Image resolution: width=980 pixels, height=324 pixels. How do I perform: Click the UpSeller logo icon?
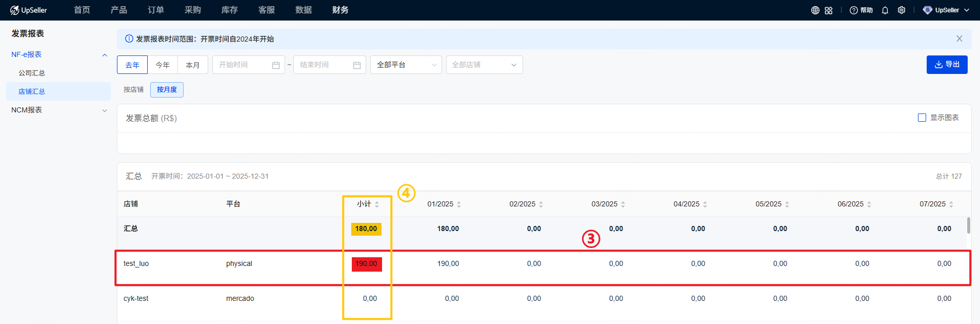point(15,10)
